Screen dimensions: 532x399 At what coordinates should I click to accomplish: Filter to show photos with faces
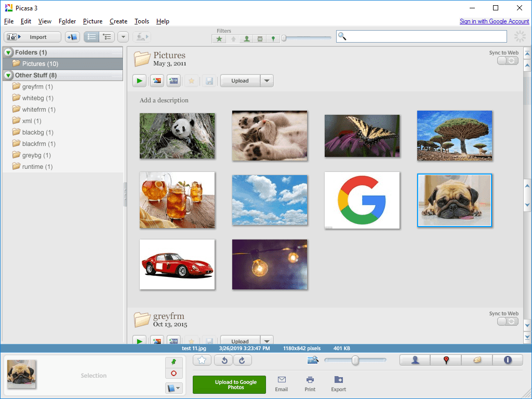click(247, 39)
